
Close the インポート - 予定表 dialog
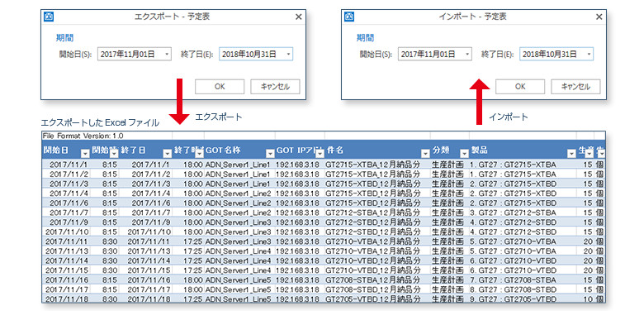pos(599,17)
